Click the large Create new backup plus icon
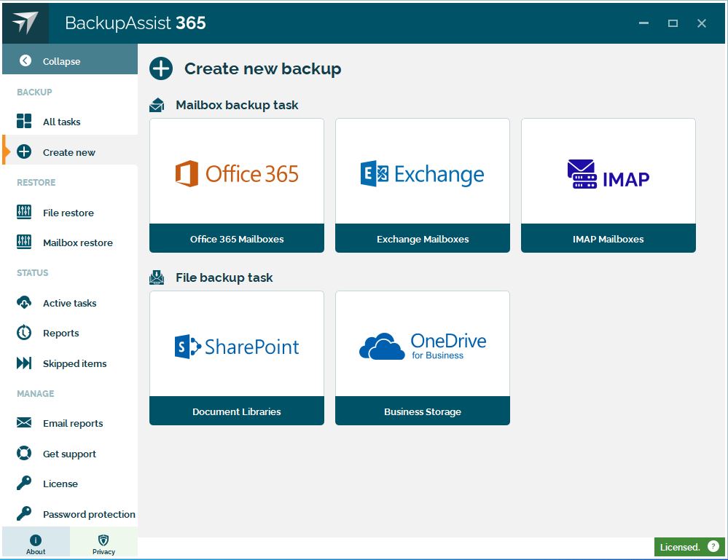 [161, 68]
